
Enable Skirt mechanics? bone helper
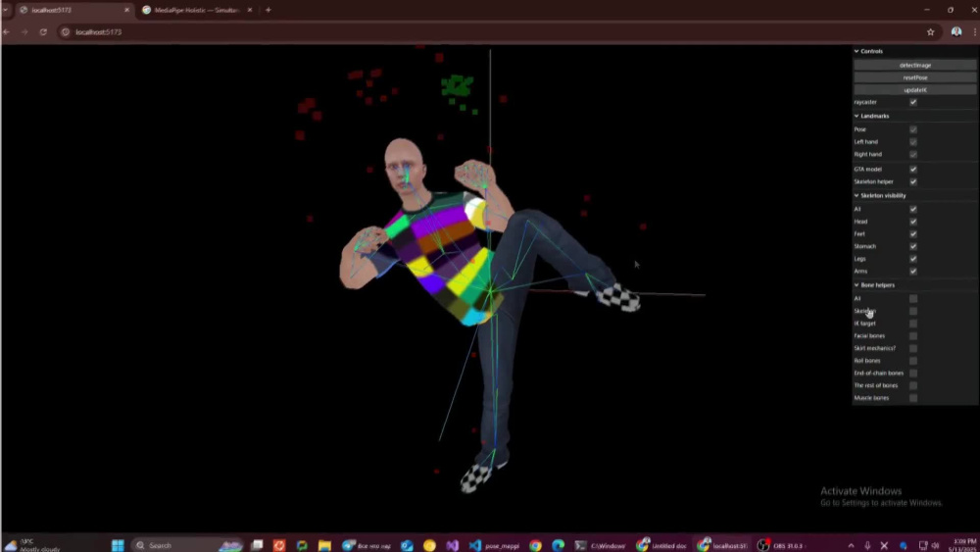pos(913,348)
